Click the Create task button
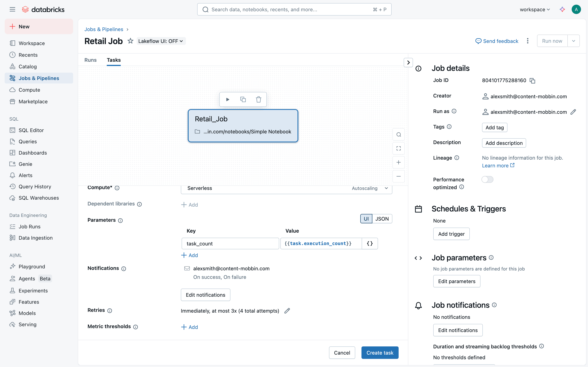Screen dimensions: 588x367 click(x=380, y=353)
